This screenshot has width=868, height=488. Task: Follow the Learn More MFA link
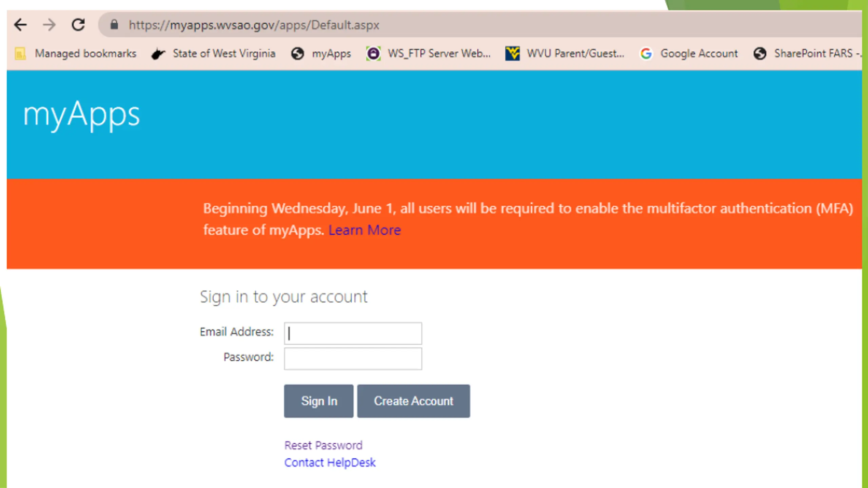tap(365, 230)
